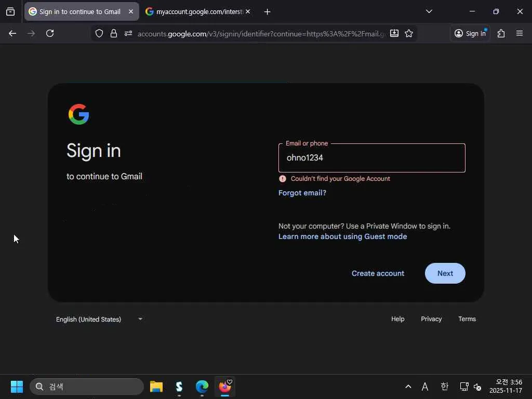Show site security padlock info

pos(114,33)
